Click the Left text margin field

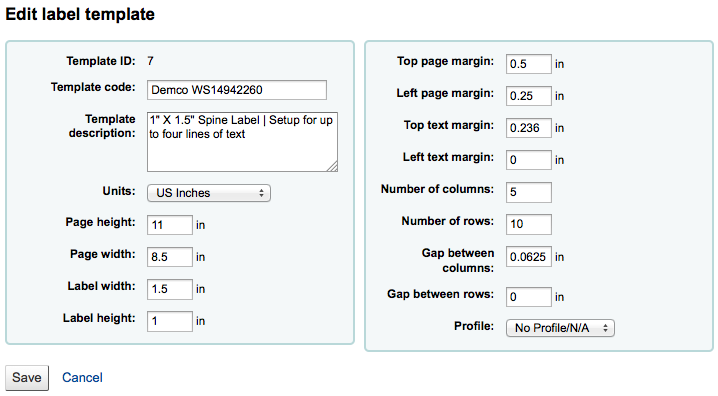pos(529,160)
